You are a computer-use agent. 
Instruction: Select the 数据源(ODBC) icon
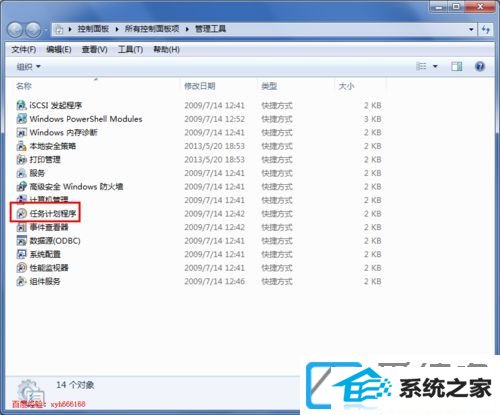(x=21, y=241)
